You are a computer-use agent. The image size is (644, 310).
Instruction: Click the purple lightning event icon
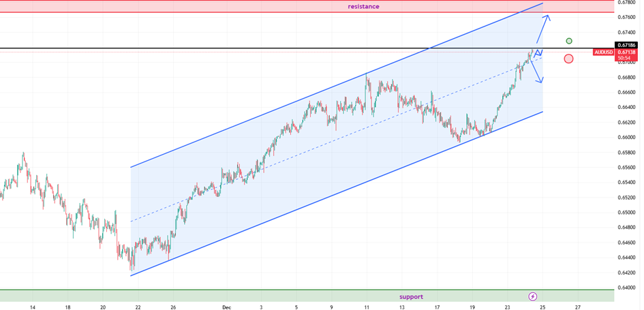(x=533, y=296)
